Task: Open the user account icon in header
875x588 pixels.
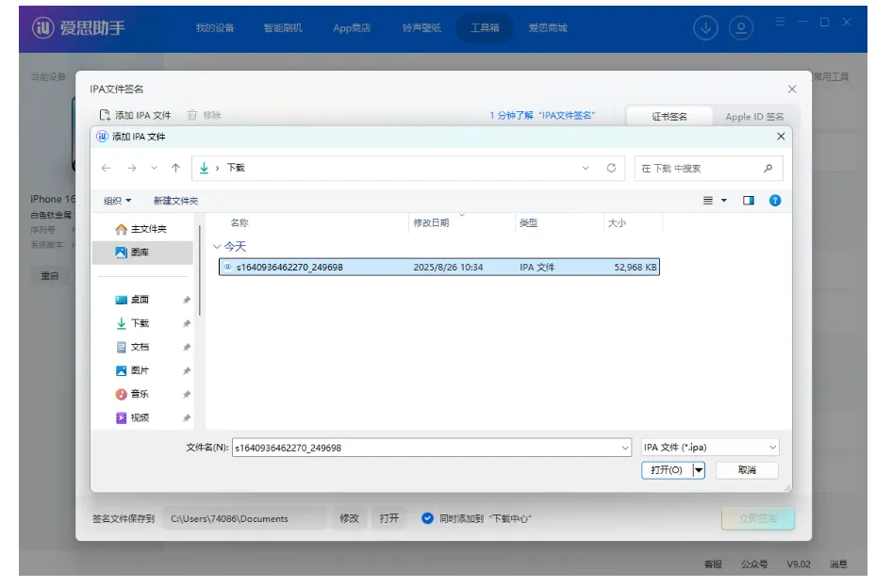Action: (741, 28)
